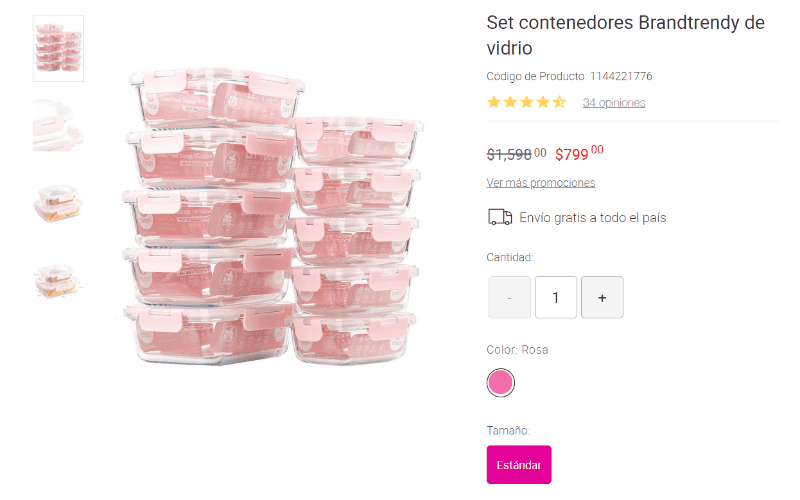Increase quantity with the plus button

(602, 297)
